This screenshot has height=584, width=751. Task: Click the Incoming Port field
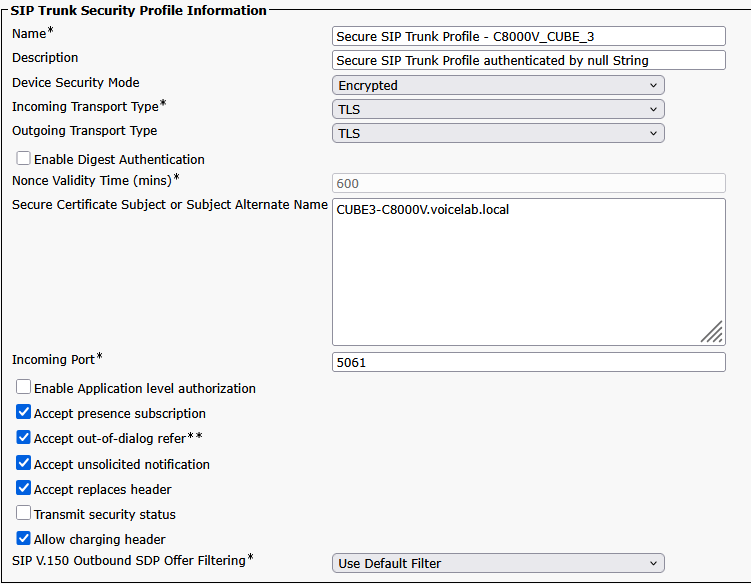point(528,362)
